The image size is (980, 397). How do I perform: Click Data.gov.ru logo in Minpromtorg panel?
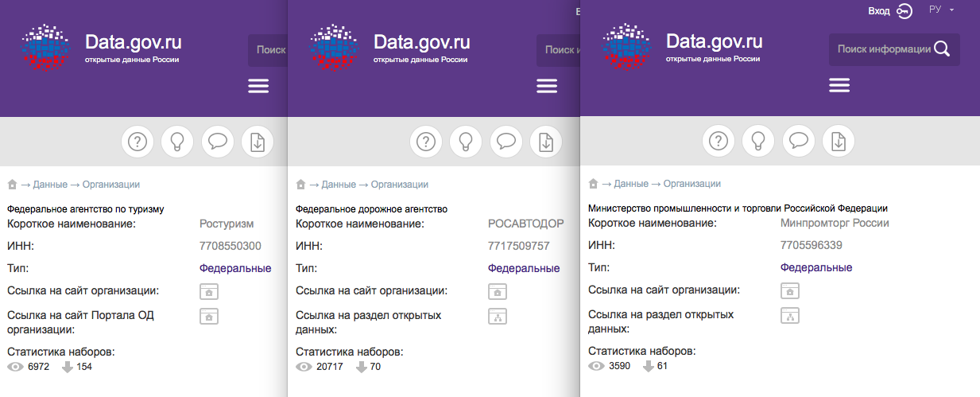pos(626,49)
